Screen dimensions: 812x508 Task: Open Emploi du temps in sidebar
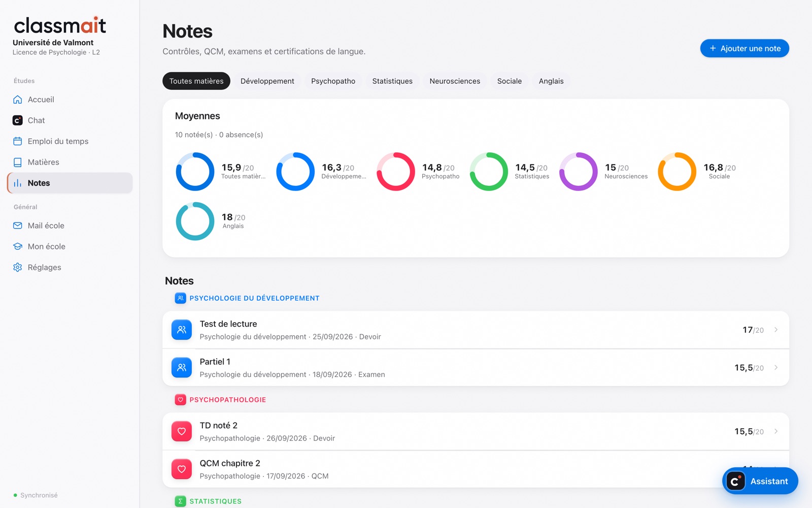pos(70,141)
